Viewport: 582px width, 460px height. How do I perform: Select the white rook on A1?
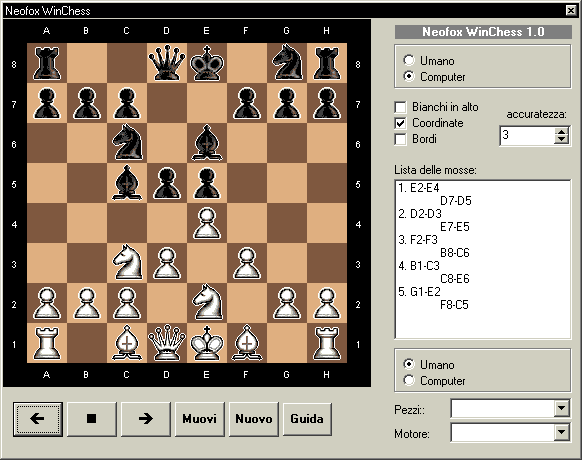(x=47, y=343)
